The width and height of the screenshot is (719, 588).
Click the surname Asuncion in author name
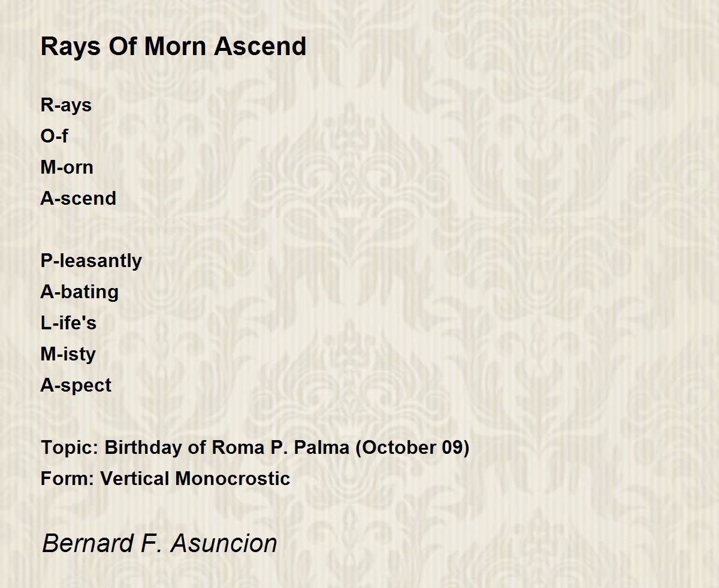click(224, 543)
